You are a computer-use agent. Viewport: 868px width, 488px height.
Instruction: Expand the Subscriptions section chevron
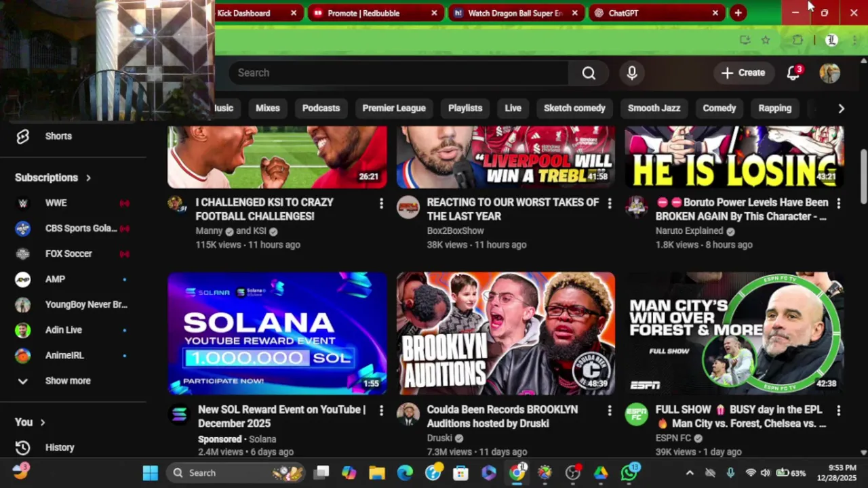[88, 178]
